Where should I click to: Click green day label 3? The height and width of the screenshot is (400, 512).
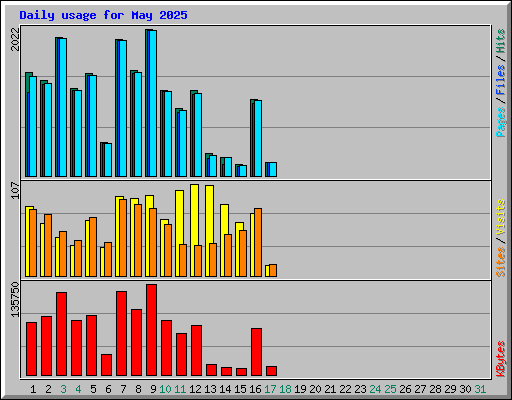(x=63, y=389)
